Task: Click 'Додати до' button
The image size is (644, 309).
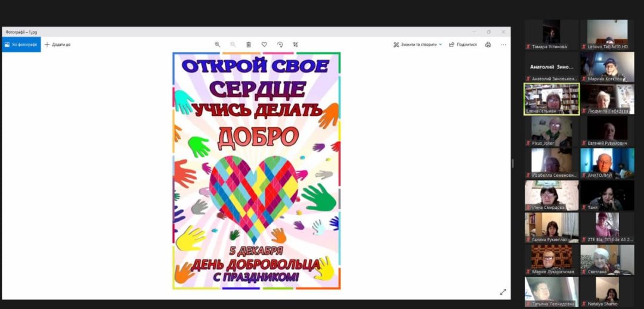Action: pyautogui.click(x=57, y=45)
